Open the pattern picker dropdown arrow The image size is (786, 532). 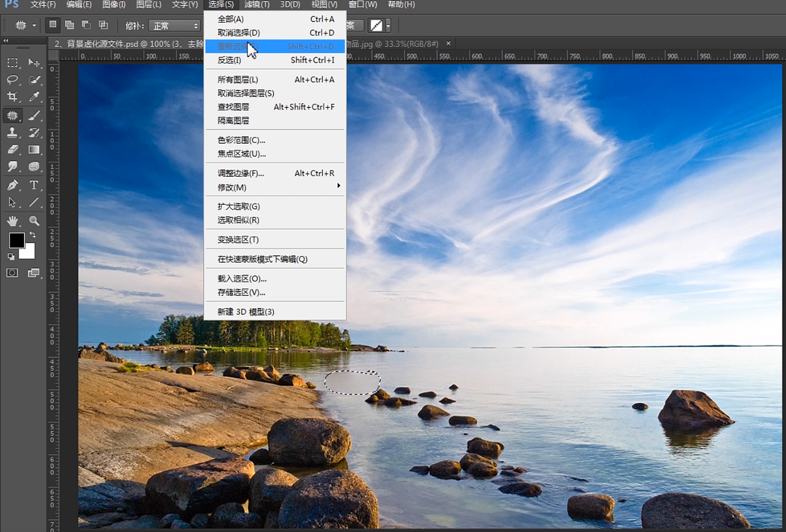pyautogui.click(x=388, y=26)
